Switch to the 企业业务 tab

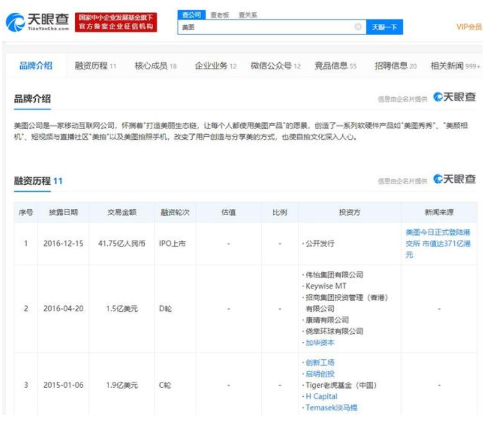[x=216, y=66]
